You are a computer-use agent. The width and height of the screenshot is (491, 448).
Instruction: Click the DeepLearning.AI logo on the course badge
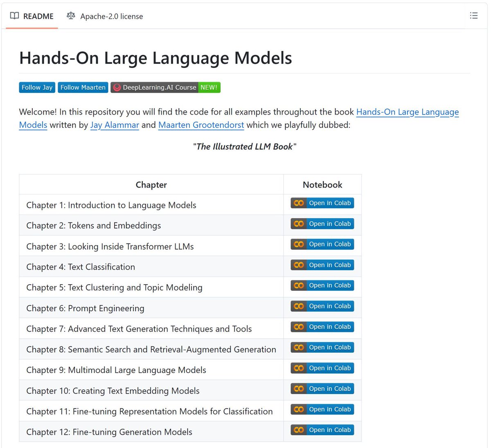(117, 87)
